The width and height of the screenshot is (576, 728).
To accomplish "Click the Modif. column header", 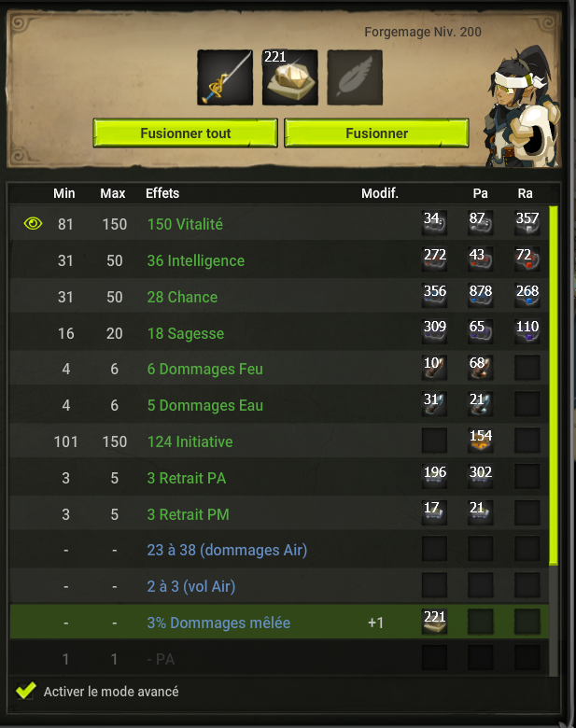I will [x=380, y=193].
